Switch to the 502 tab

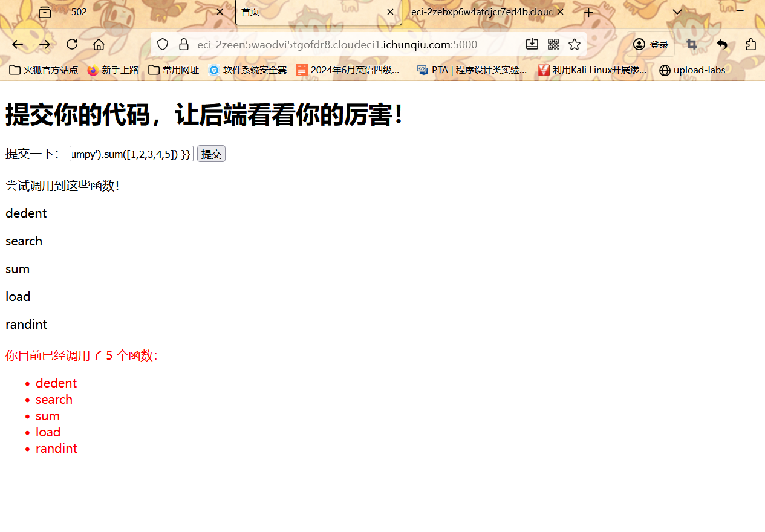coord(139,12)
